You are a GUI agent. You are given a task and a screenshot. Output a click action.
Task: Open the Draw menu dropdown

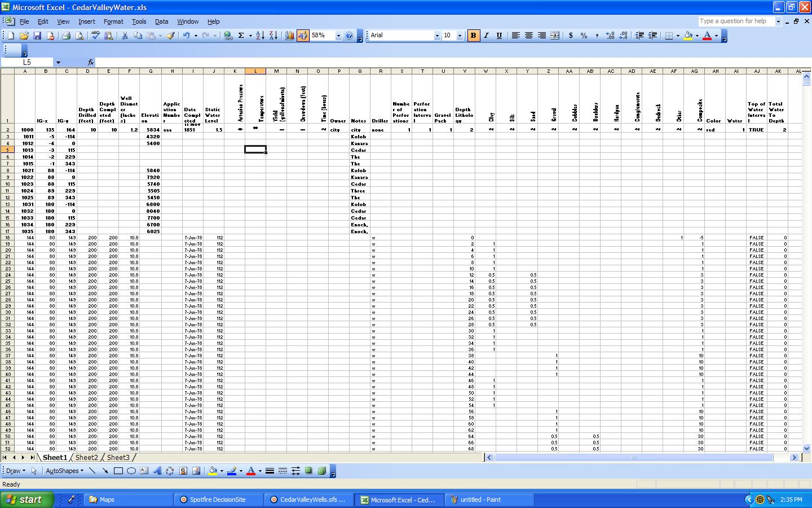tap(15, 471)
